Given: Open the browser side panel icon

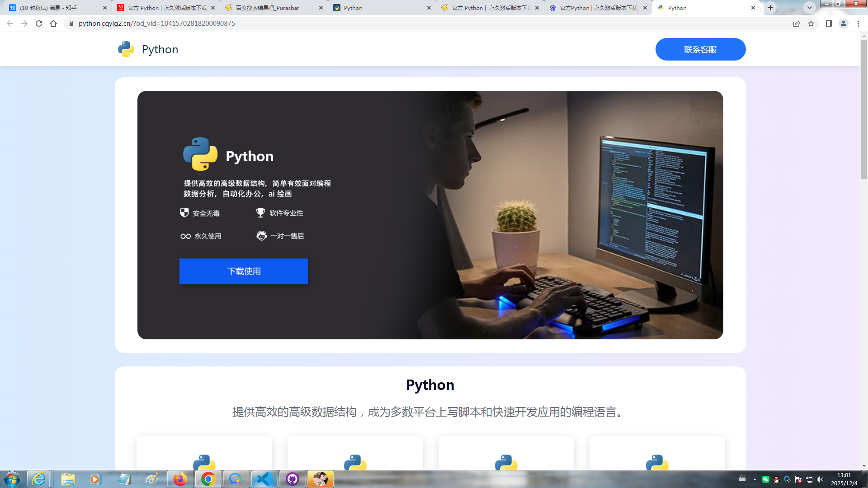Looking at the screenshot, I should (829, 23).
